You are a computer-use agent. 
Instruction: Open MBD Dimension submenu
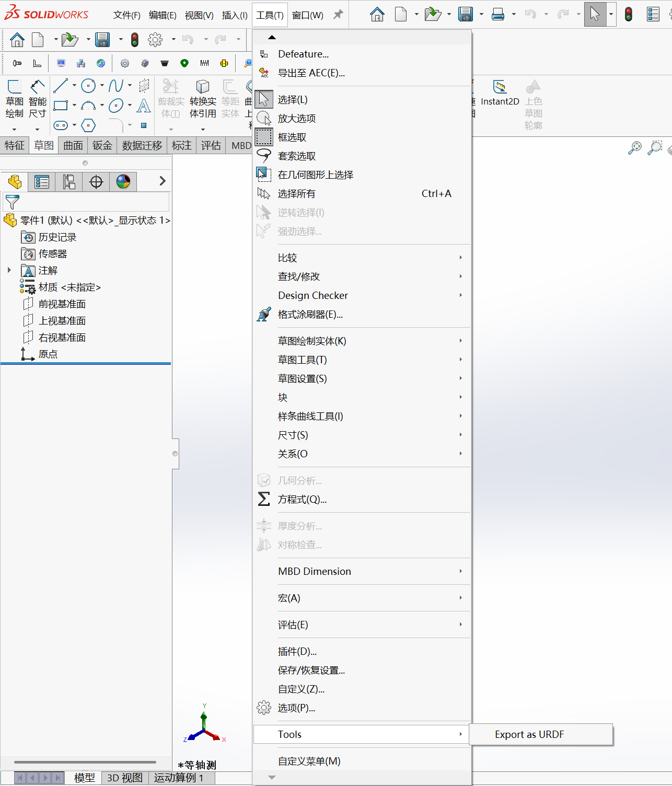[x=362, y=571]
